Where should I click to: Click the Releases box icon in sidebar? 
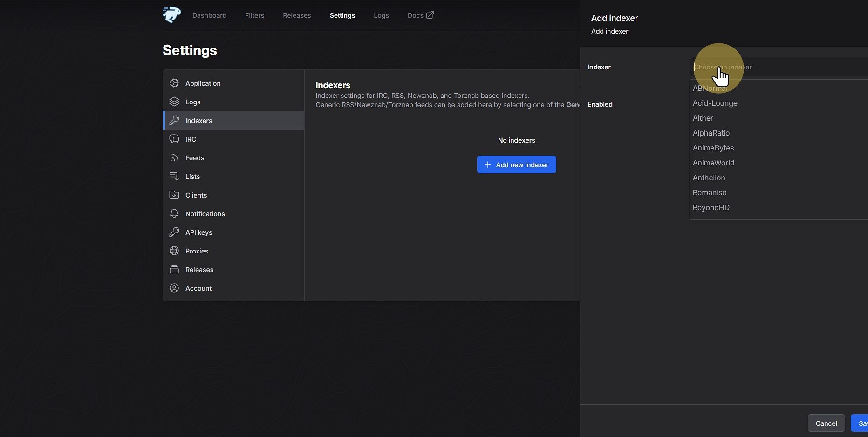(174, 269)
